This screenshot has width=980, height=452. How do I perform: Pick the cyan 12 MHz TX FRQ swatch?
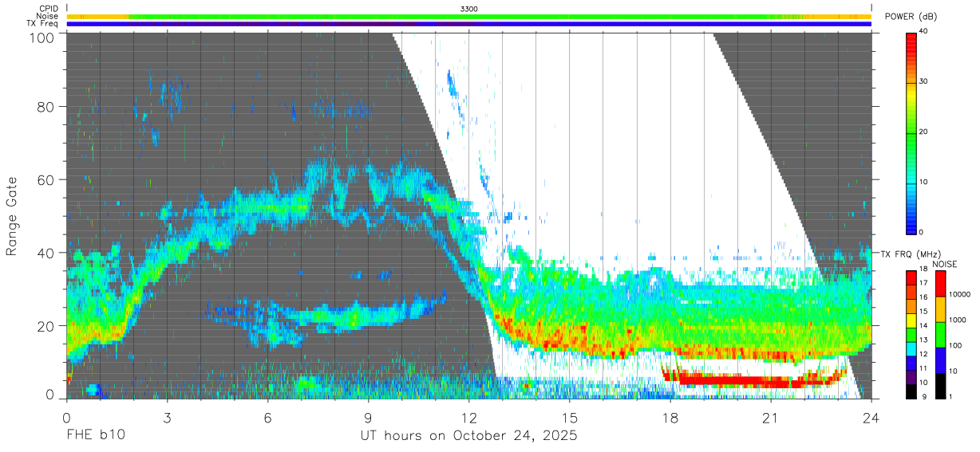point(912,348)
